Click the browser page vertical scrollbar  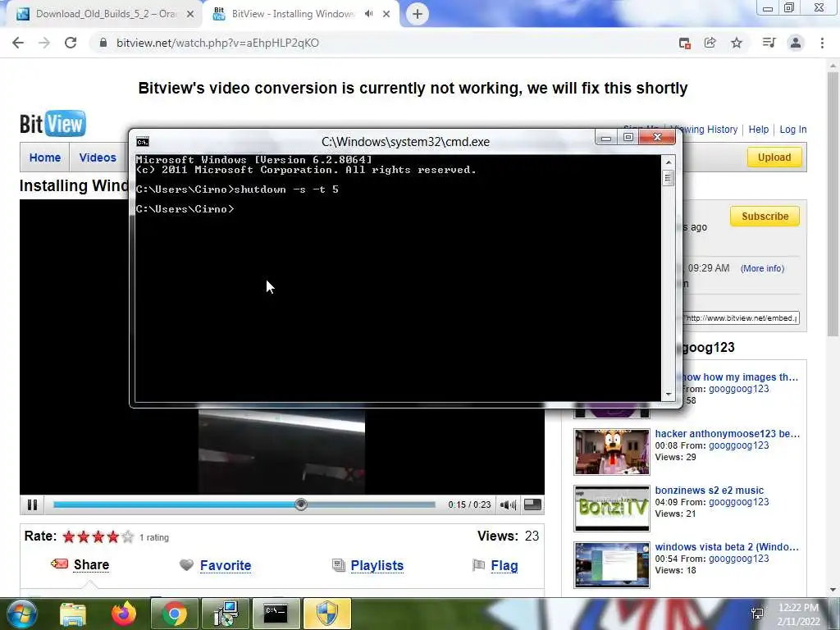coord(833,203)
